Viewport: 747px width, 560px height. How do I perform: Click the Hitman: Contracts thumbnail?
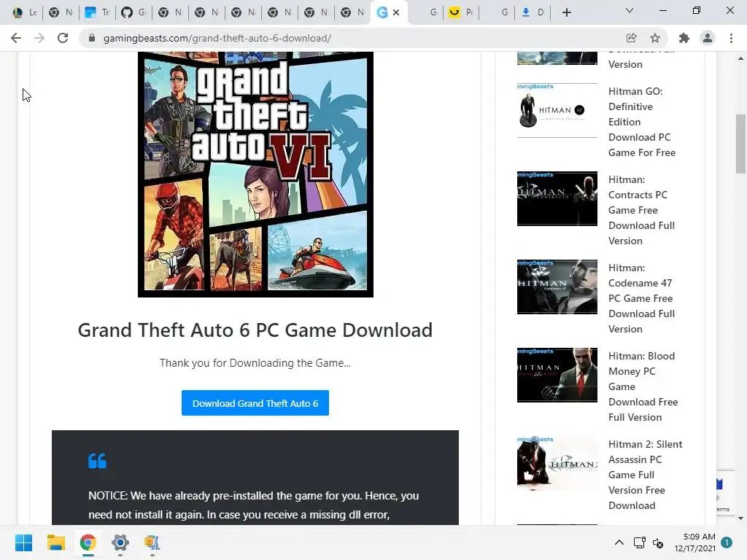(557, 198)
